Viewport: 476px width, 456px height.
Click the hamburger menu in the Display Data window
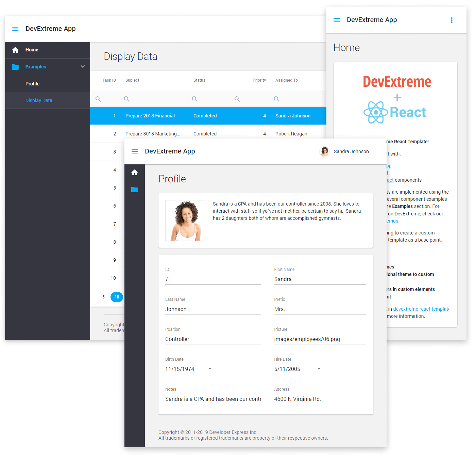[15, 29]
